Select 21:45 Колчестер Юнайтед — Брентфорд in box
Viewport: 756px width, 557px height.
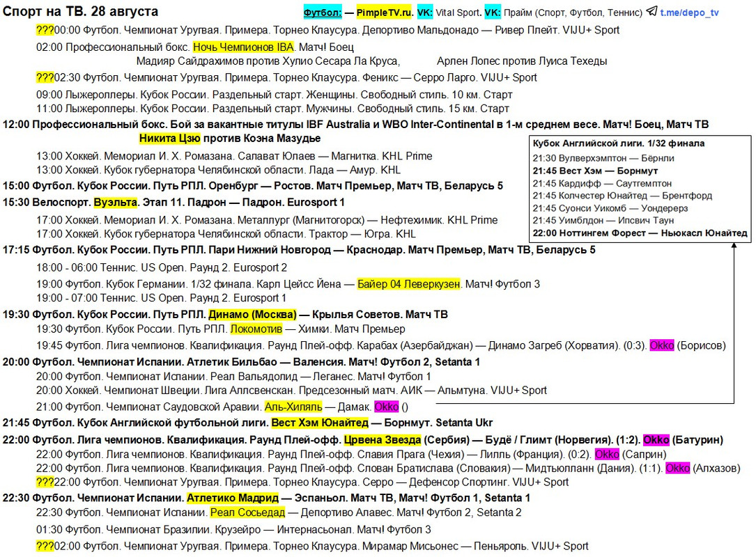[622, 196]
